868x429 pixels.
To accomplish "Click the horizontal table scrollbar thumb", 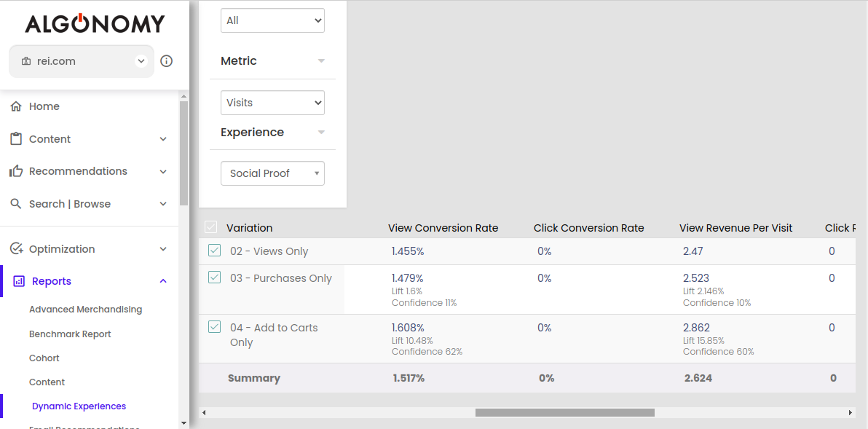I will click(564, 412).
